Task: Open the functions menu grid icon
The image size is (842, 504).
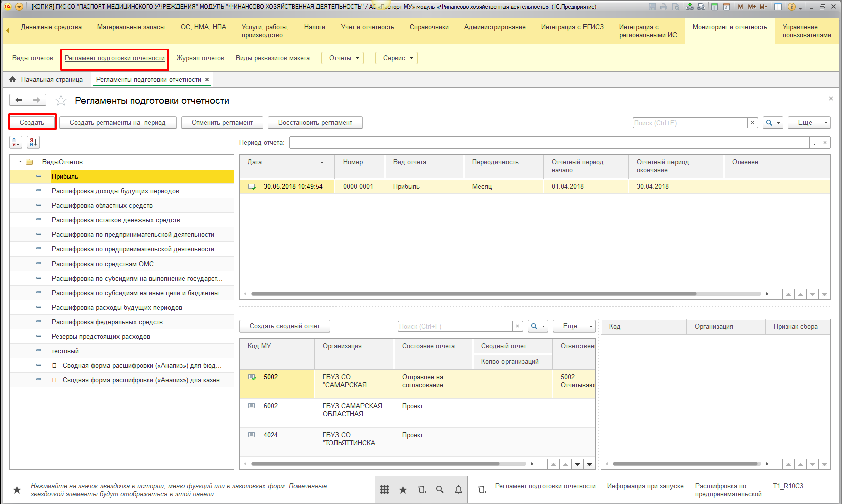Action: (384, 490)
